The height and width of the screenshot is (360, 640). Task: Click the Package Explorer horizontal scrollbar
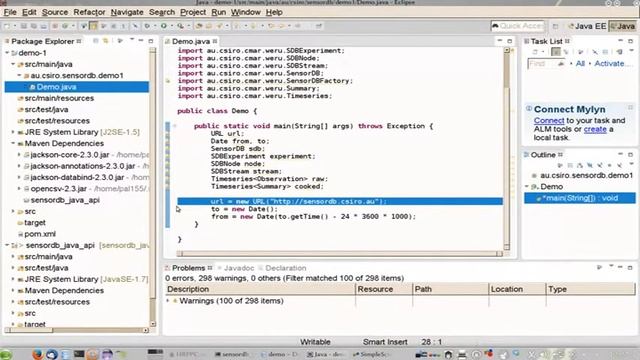click(x=77, y=330)
